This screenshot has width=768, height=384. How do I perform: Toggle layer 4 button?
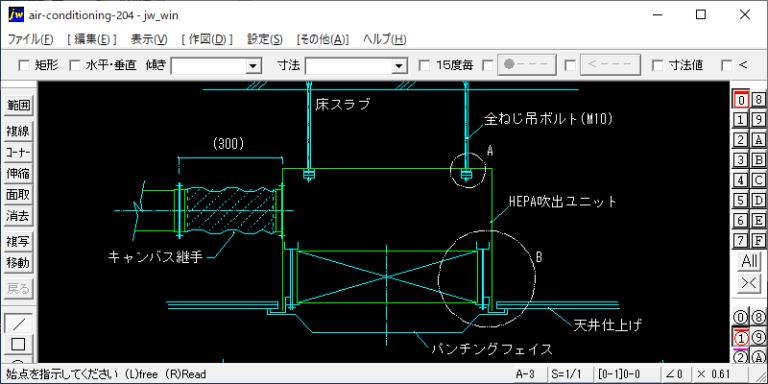click(x=741, y=180)
